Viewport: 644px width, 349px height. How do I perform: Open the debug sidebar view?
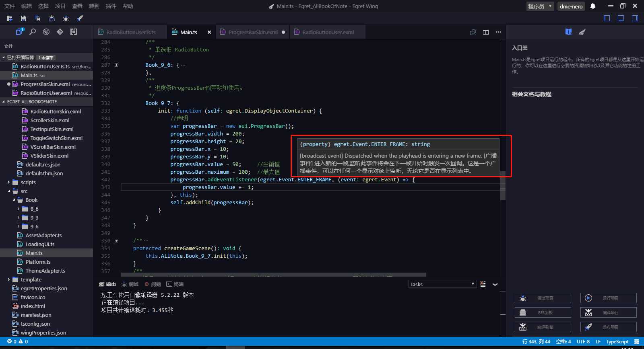click(46, 32)
